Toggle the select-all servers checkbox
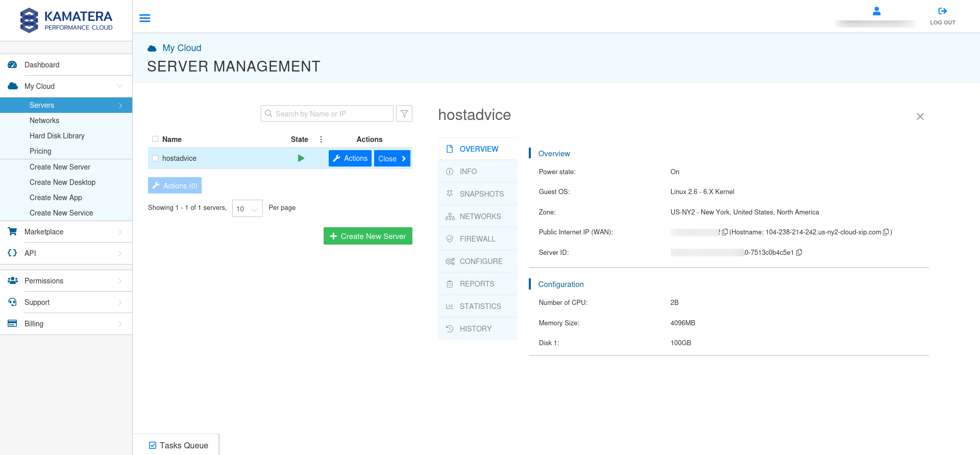 (x=155, y=139)
